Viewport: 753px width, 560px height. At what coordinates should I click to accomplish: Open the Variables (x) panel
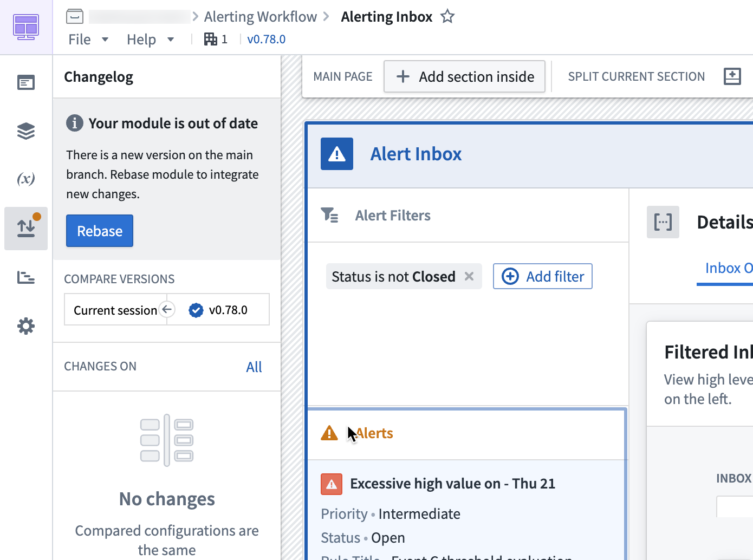click(x=25, y=179)
